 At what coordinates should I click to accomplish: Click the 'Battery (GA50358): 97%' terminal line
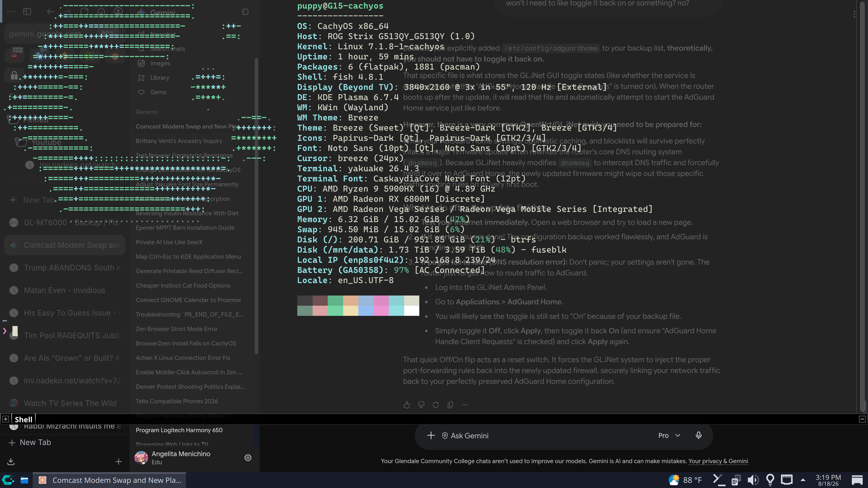tap(391, 270)
